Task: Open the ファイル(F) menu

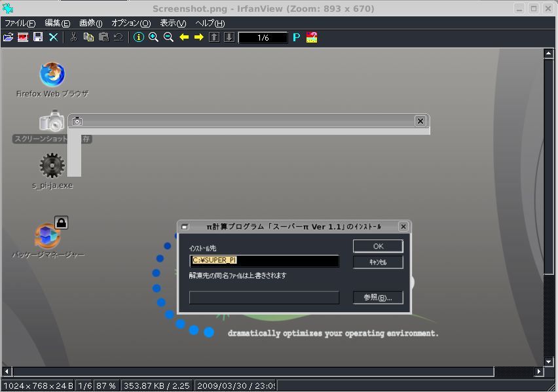Action: (x=20, y=23)
